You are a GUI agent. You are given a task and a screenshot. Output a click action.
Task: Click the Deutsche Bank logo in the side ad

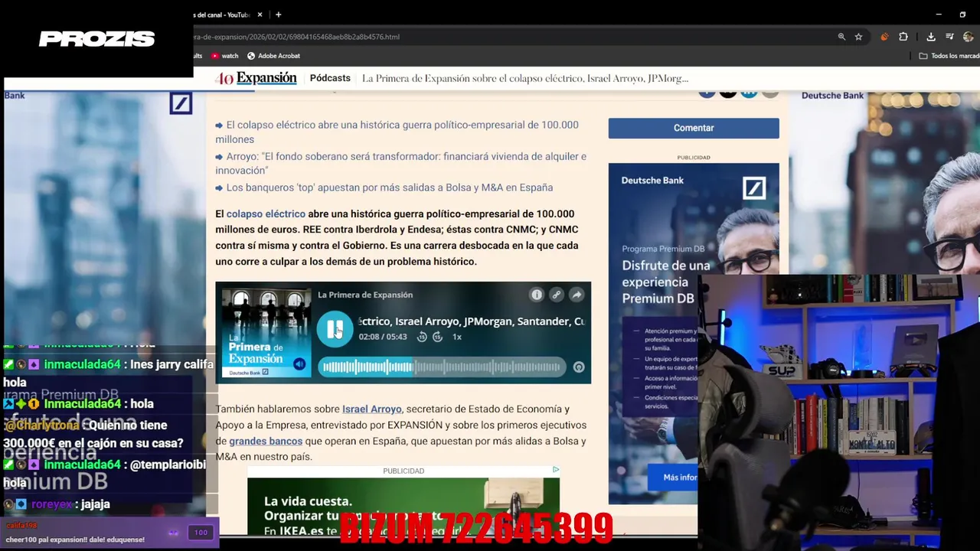click(x=754, y=187)
